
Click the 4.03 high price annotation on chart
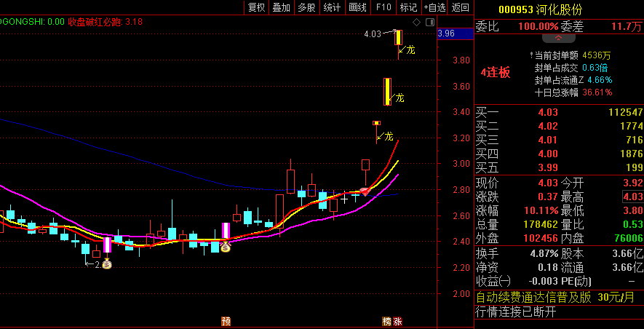click(373, 34)
